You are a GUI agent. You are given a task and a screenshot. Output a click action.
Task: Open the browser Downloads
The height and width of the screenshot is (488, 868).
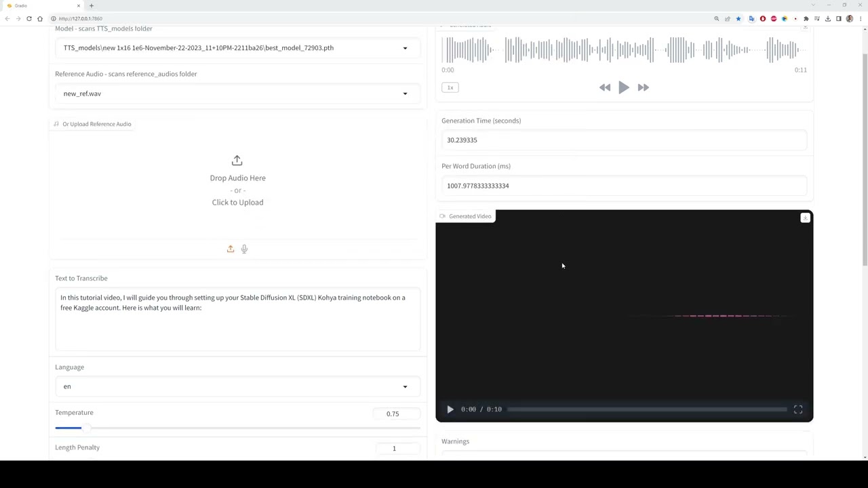[828, 19]
